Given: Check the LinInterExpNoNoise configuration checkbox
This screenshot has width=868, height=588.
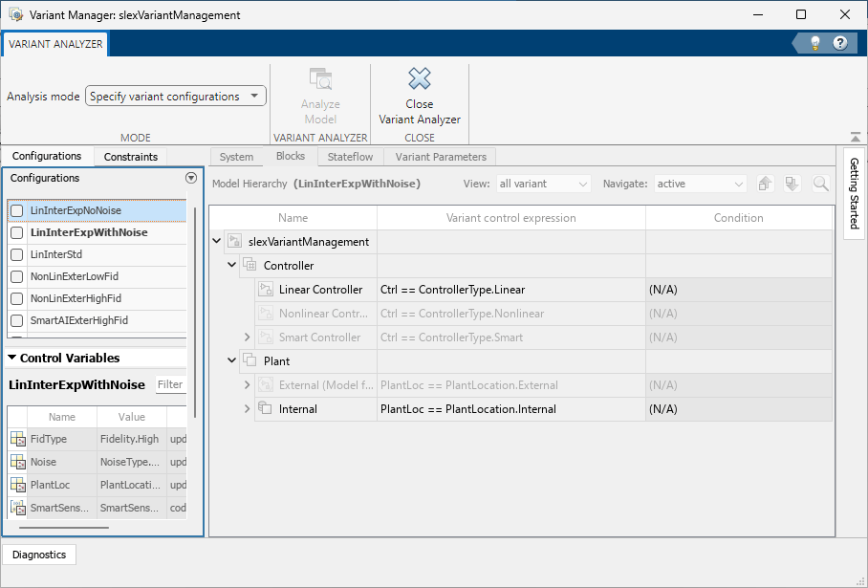Looking at the screenshot, I should (x=17, y=211).
